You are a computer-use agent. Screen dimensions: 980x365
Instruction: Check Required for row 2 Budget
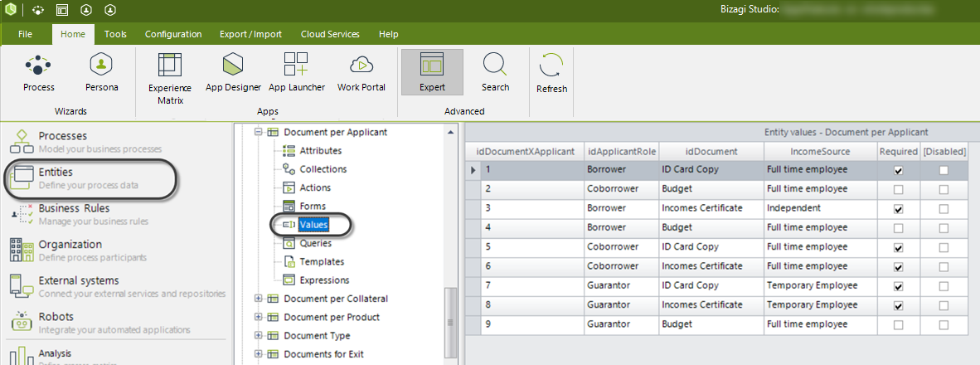[898, 189]
